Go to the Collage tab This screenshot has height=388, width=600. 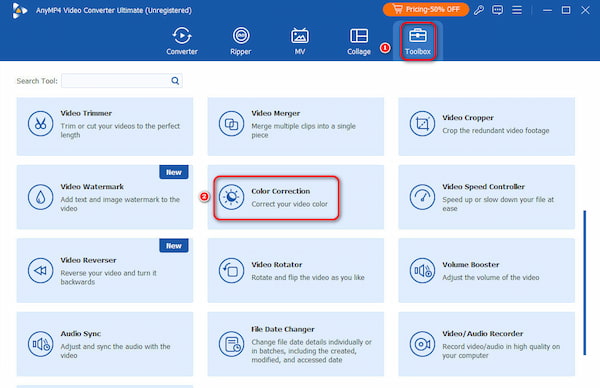359,41
